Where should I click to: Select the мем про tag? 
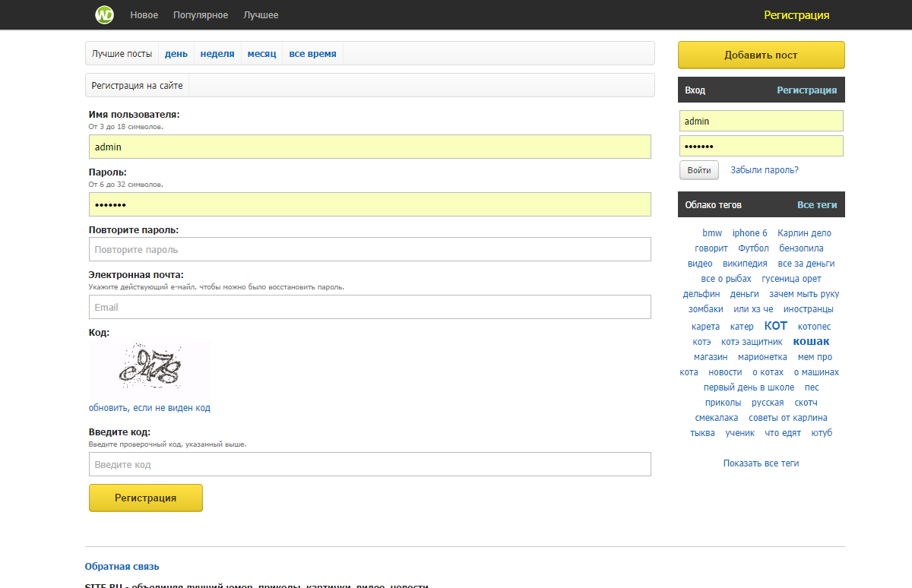pyautogui.click(x=815, y=357)
